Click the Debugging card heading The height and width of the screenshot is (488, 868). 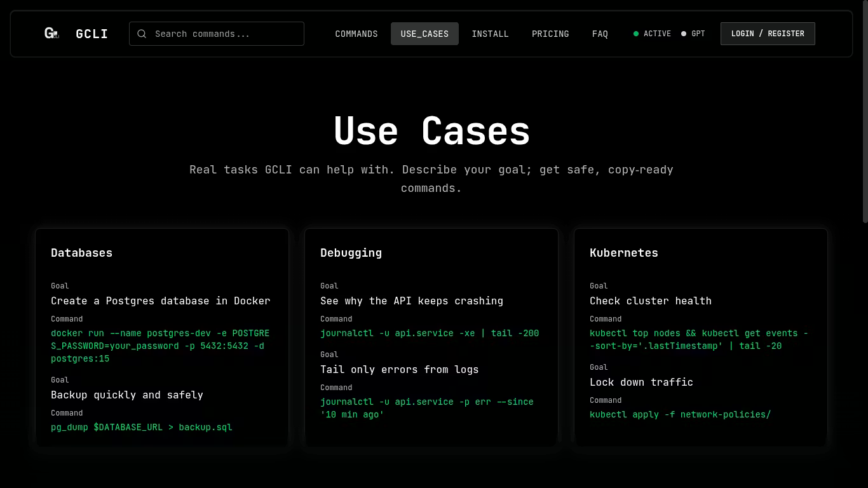(351, 253)
